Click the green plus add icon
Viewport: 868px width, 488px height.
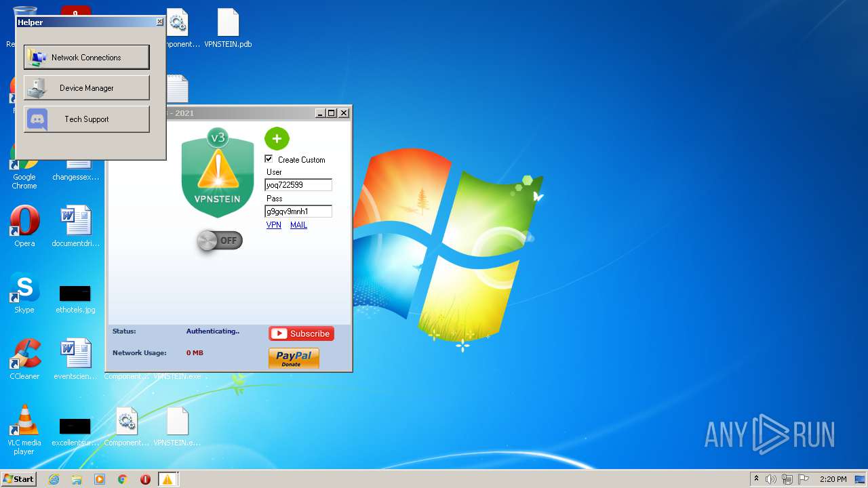coord(277,138)
